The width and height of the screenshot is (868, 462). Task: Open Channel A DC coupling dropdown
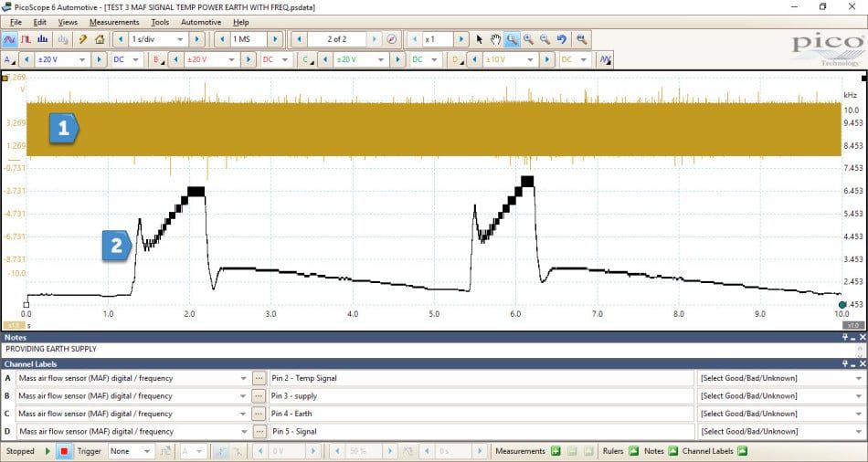(135, 59)
